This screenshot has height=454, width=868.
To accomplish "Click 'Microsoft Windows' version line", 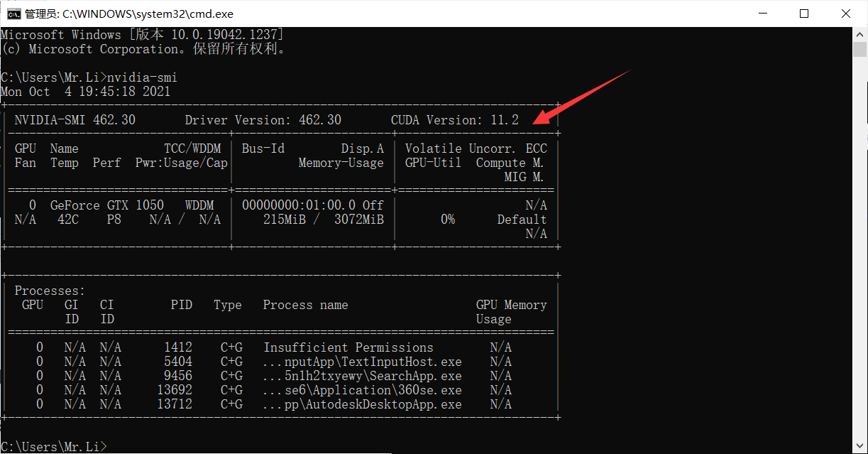I will tap(143, 35).
